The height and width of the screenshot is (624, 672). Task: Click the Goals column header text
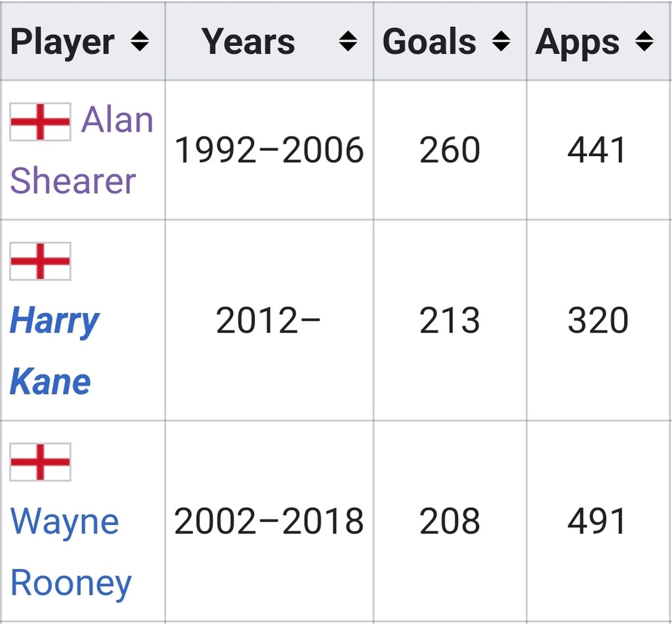coord(429,41)
